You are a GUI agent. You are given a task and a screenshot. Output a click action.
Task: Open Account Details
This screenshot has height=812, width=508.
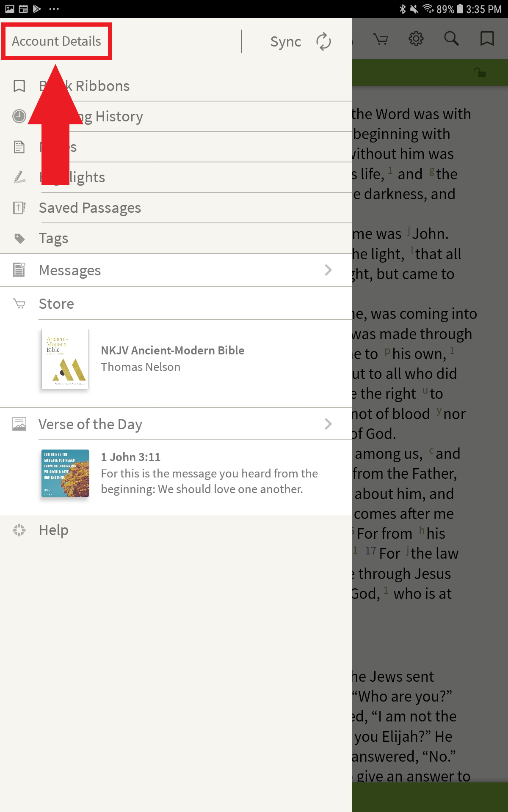coord(56,41)
